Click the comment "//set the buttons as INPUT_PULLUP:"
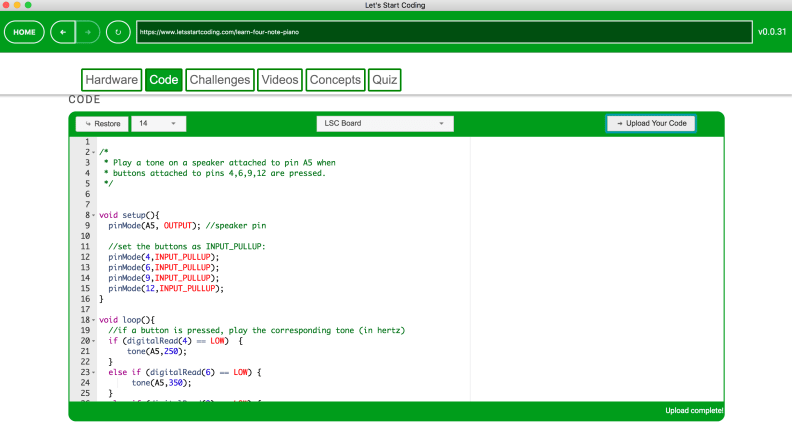 click(187, 247)
